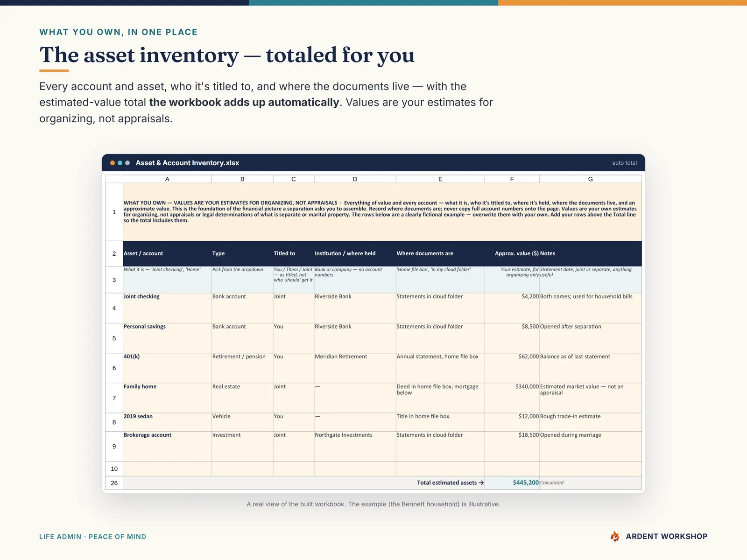Click the 'Real estate' type cell
747x560 pixels.
click(242, 398)
